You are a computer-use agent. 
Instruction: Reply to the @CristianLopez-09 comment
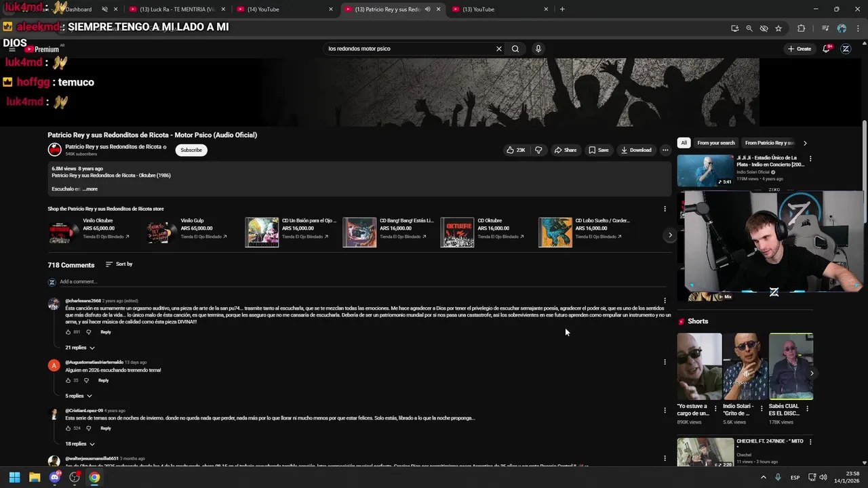coord(106,428)
